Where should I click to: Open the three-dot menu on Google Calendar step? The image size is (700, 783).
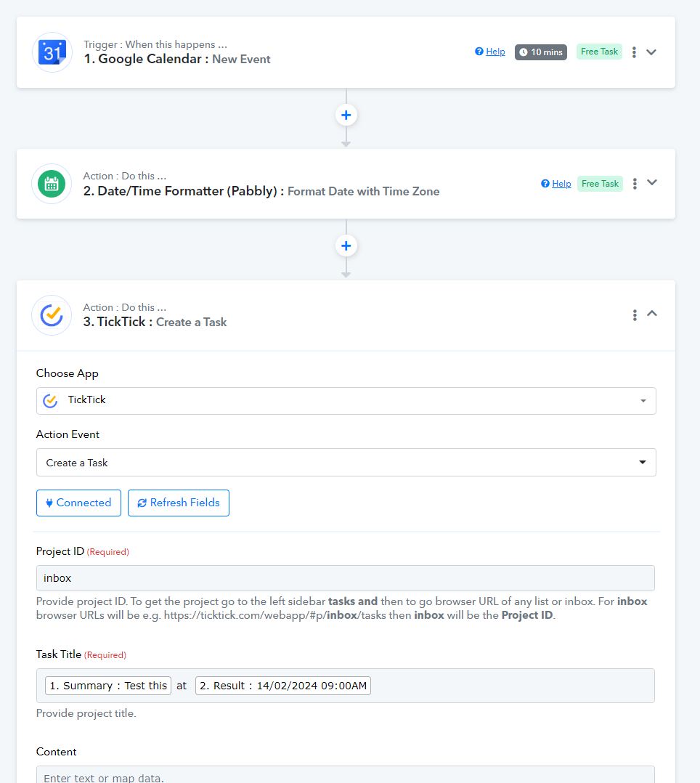click(x=634, y=52)
